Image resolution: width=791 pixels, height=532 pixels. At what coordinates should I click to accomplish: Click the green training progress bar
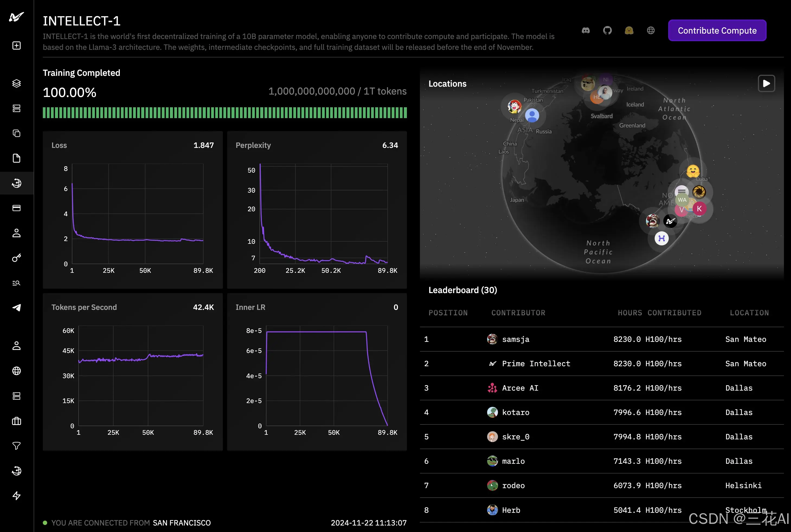(x=225, y=113)
